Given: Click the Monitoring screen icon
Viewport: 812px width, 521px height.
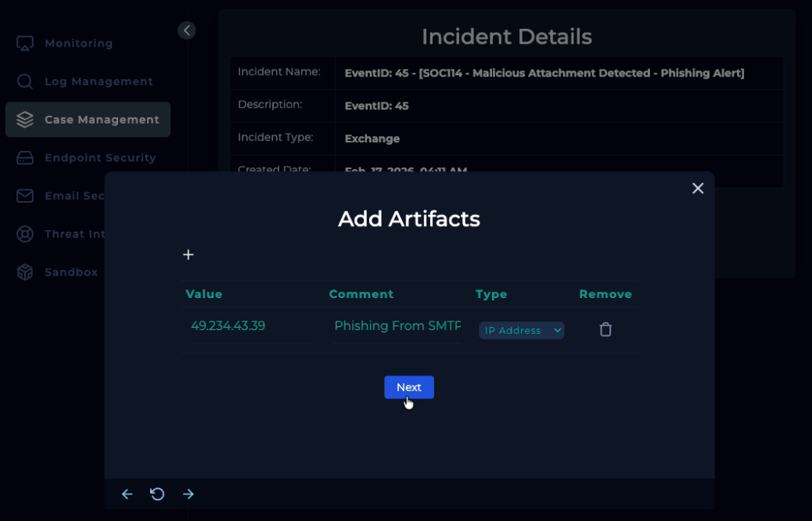Looking at the screenshot, I should coord(25,44).
